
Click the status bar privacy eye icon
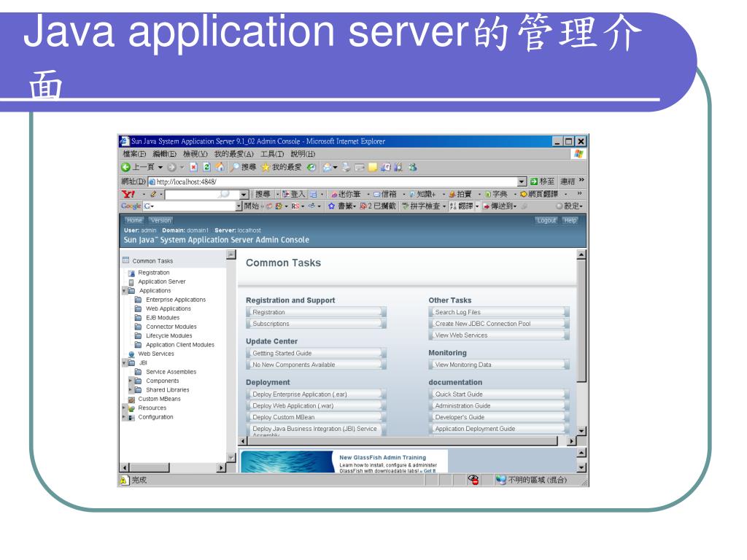click(473, 480)
